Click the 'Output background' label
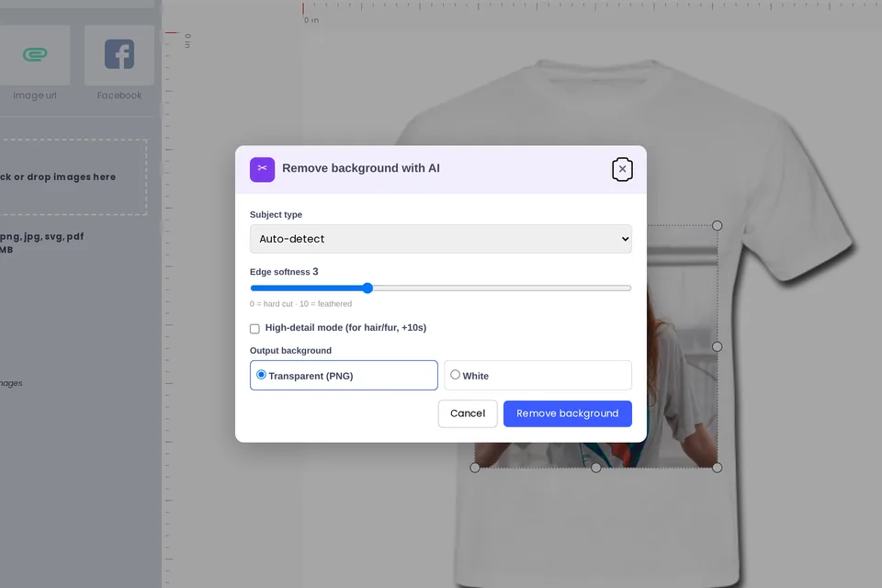 290,351
